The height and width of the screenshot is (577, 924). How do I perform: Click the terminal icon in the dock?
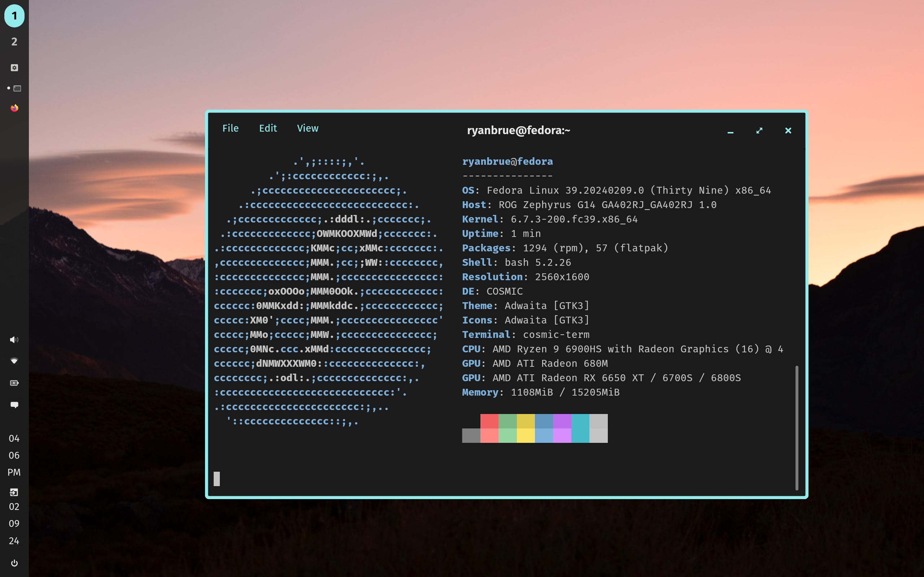[x=17, y=89]
